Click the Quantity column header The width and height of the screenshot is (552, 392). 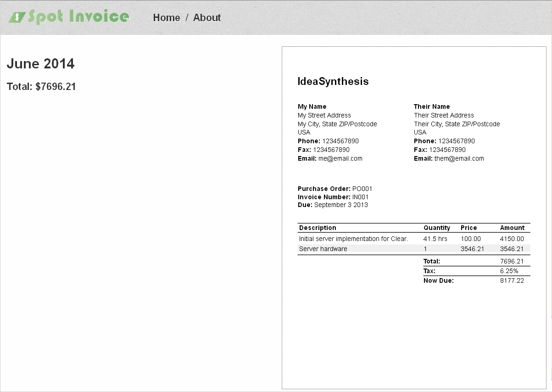coord(436,228)
